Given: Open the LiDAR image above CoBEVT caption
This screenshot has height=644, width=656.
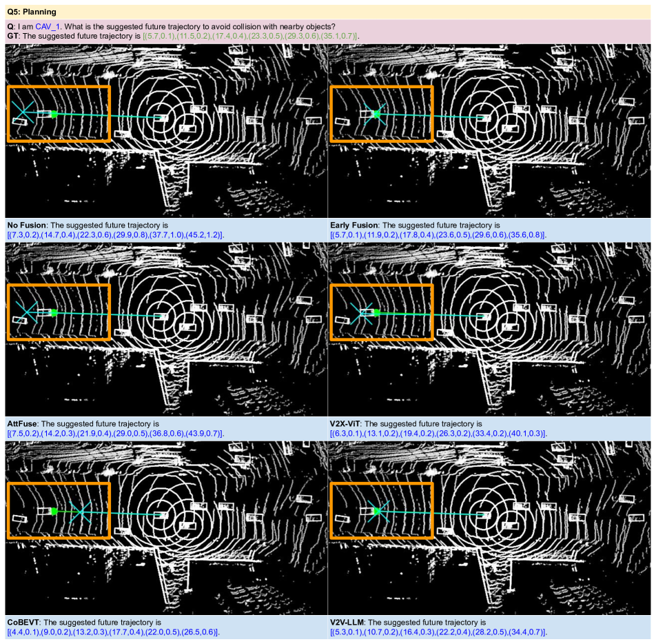Looking at the screenshot, I should click(166, 527).
